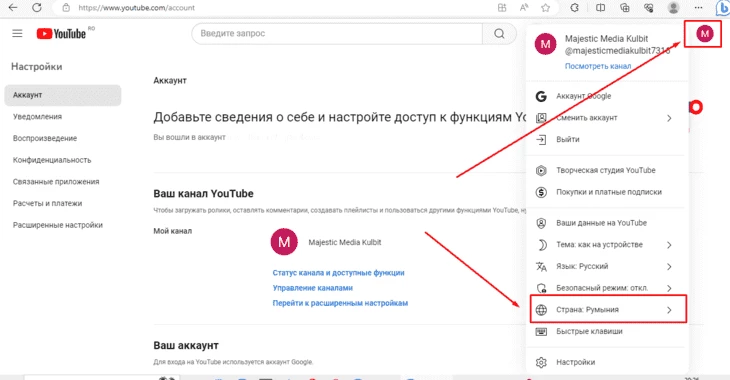This screenshot has height=380, width=730.
Task: Expand 'Тема: как на устройстве' option
Action: tap(607, 244)
